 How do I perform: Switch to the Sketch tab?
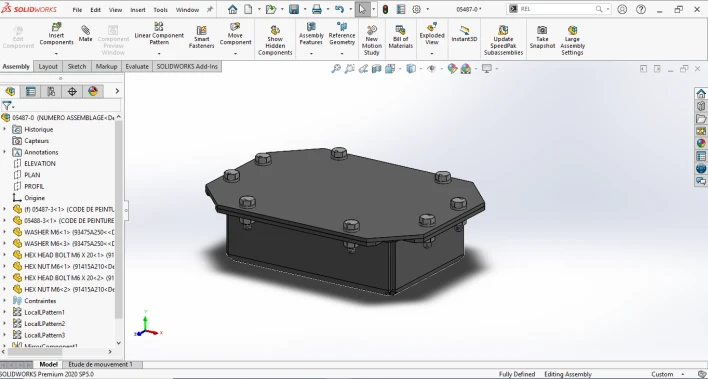pyautogui.click(x=77, y=66)
